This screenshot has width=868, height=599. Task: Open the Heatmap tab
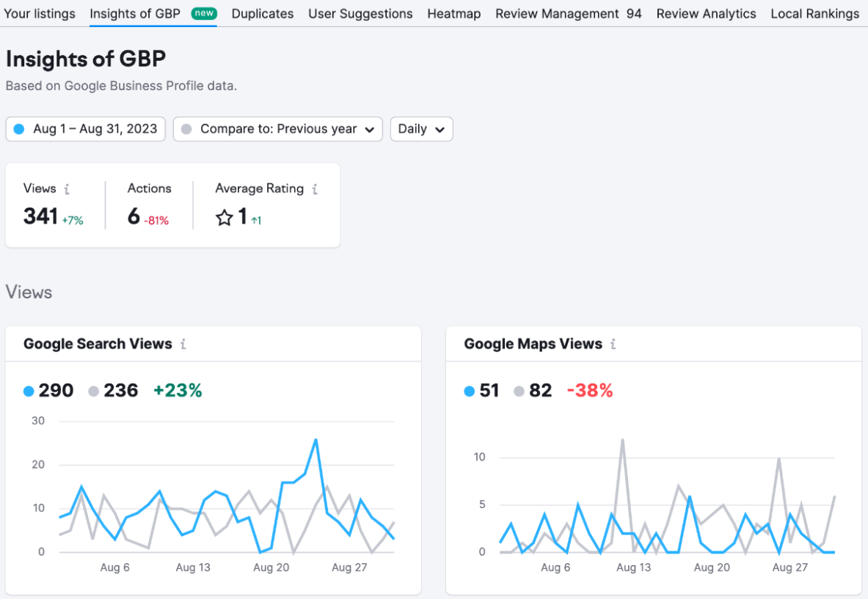453,13
